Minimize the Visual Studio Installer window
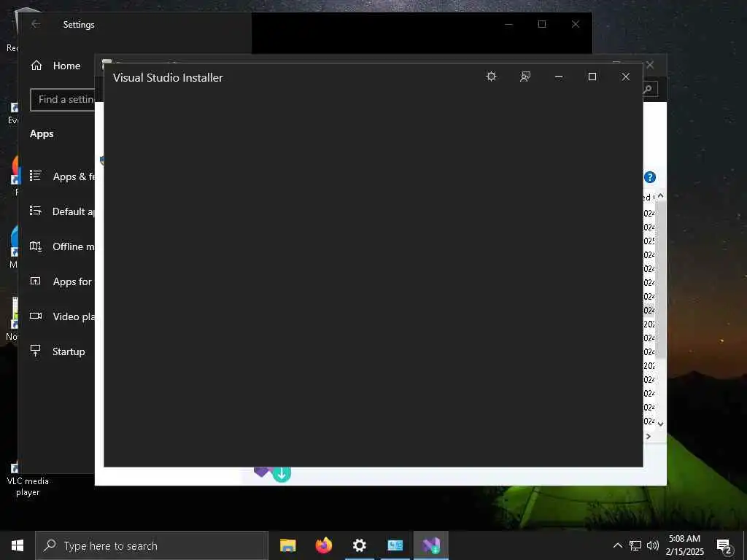The width and height of the screenshot is (747, 560). (x=559, y=77)
